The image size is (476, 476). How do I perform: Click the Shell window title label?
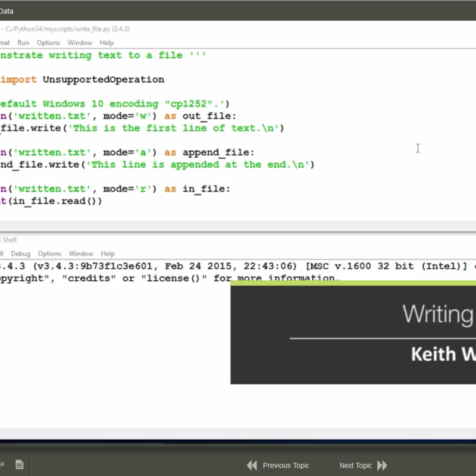coord(9,240)
